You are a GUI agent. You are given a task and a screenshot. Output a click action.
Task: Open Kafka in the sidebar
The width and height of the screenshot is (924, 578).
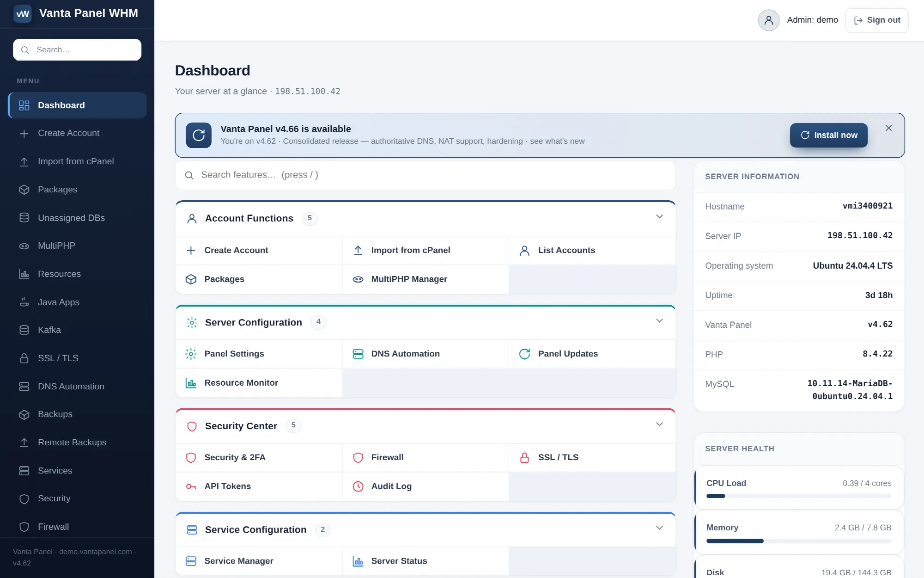pyautogui.click(x=77, y=330)
